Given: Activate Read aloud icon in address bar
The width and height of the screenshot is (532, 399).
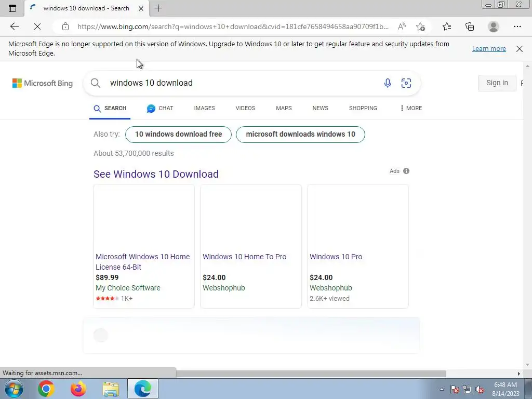Looking at the screenshot, I should [402, 26].
